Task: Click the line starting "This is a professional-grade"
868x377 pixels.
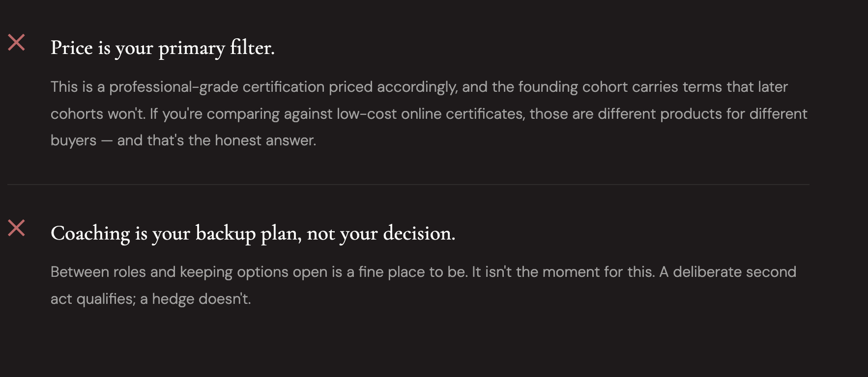Action: click(x=419, y=87)
